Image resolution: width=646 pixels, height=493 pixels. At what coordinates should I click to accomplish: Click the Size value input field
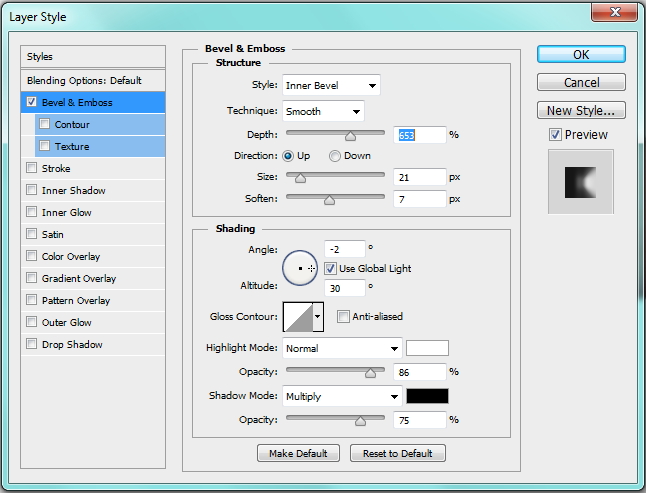419,177
